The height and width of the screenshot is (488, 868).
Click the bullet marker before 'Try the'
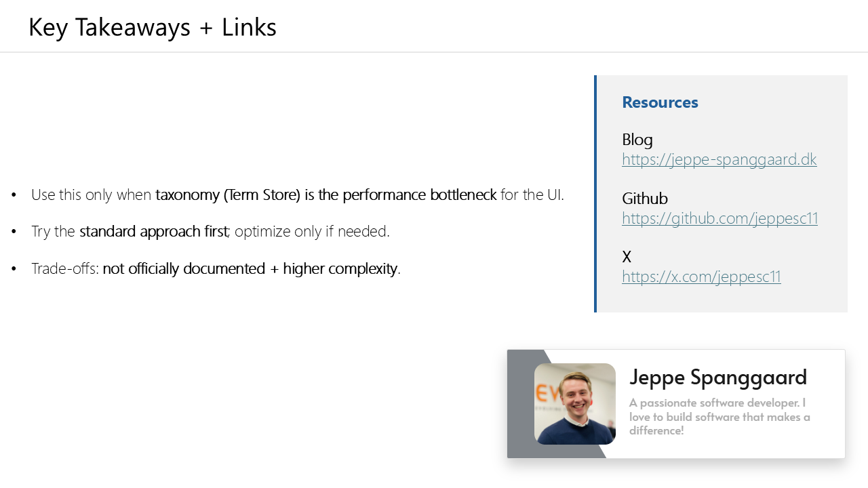click(x=14, y=232)
